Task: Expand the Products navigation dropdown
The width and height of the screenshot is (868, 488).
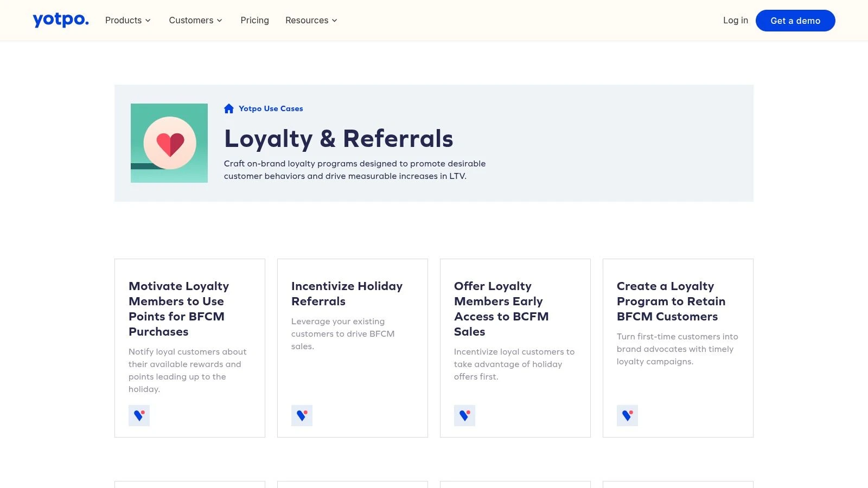Action: (x=127, y=20)
